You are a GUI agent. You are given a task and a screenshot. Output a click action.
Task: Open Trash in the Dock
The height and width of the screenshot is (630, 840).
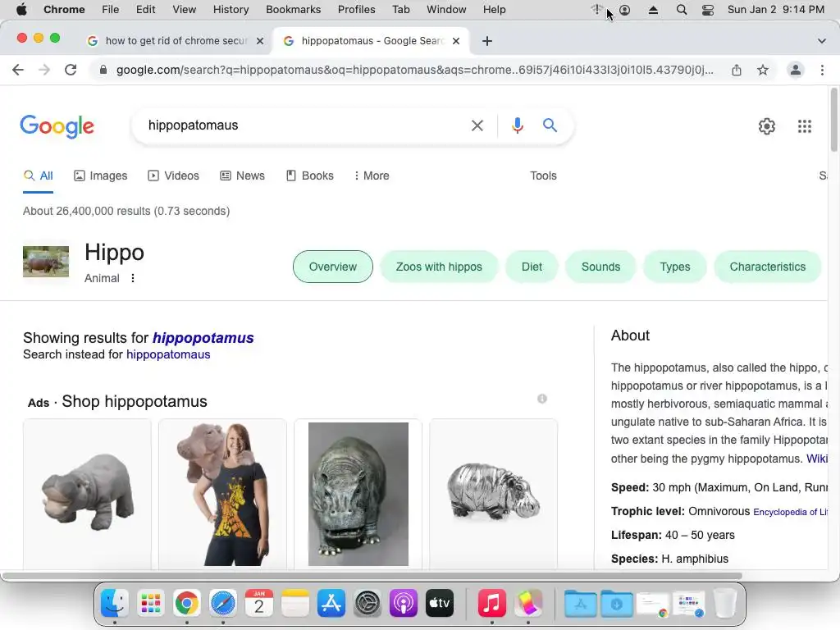point(725,603)
